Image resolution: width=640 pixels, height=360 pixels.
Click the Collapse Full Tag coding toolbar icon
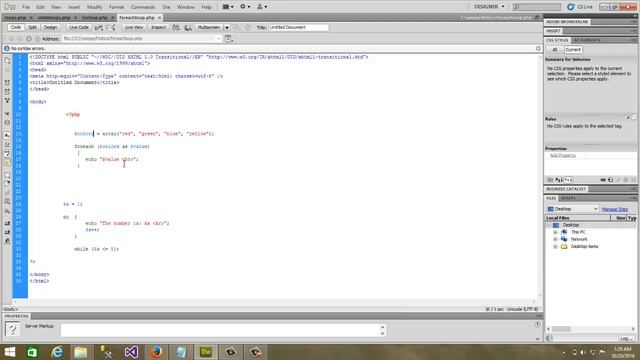[x=7, y=82]
